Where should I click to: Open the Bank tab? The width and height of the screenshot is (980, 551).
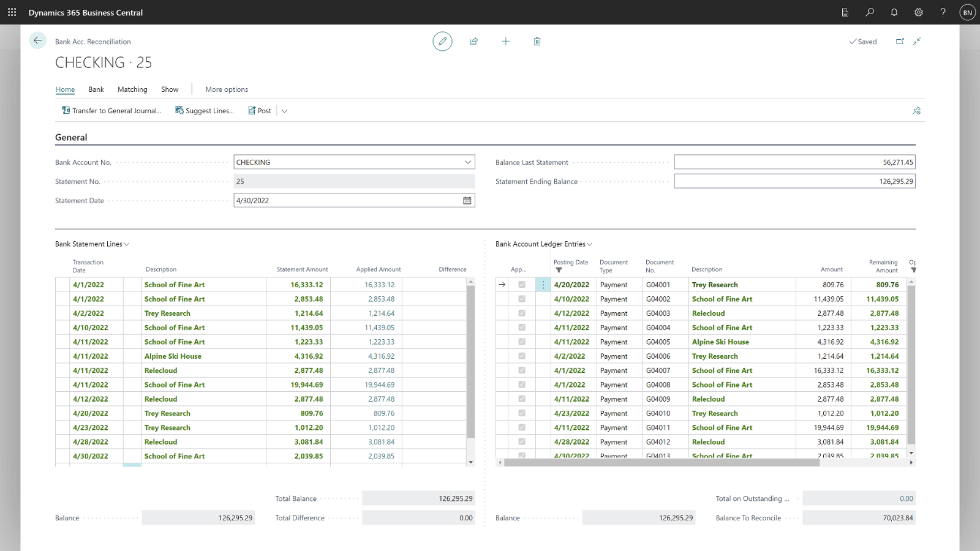tap(96, 89)
